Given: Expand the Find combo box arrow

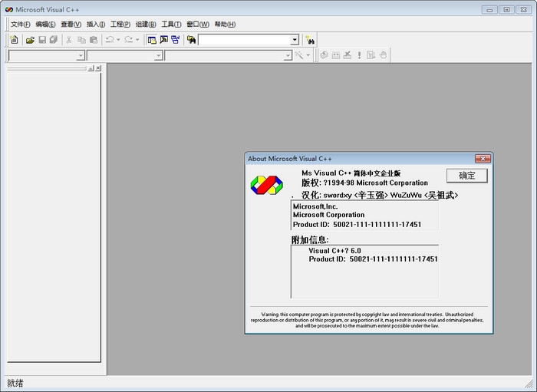Looking at the screenshot, I should click(295, 40).
